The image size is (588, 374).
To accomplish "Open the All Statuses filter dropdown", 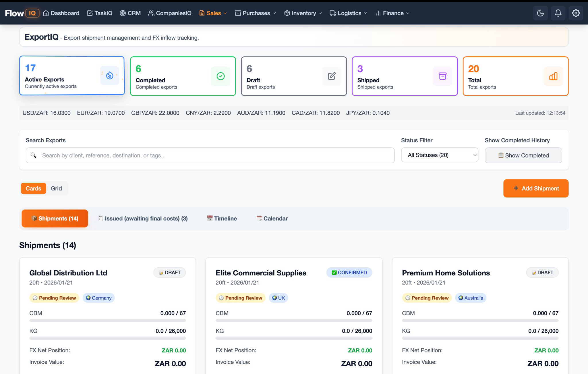I will click(x=439, y=155).
